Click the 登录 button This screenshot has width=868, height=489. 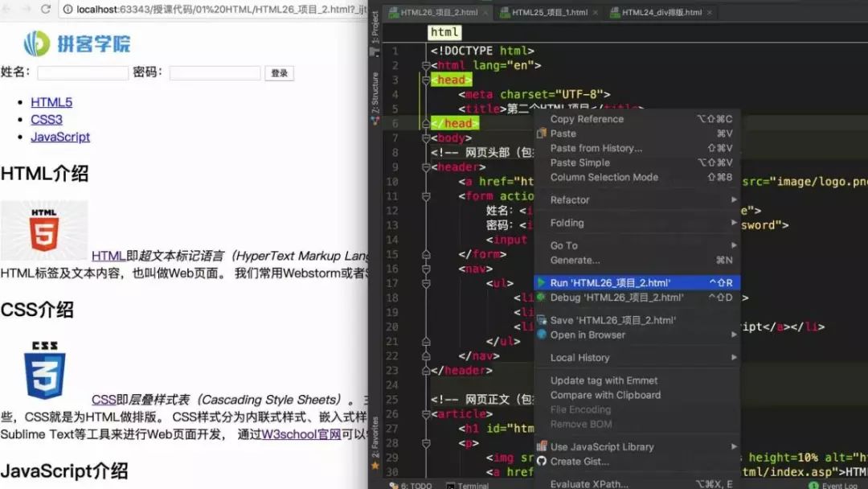279,72
